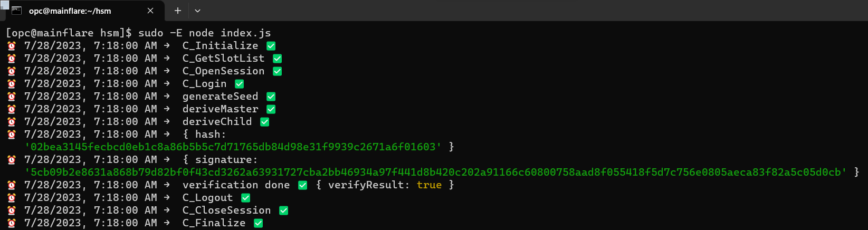Image resolution: width=868 pixels, height=230 pixels.
Task: Click the green check beside C_Logout
Action: 246,198
